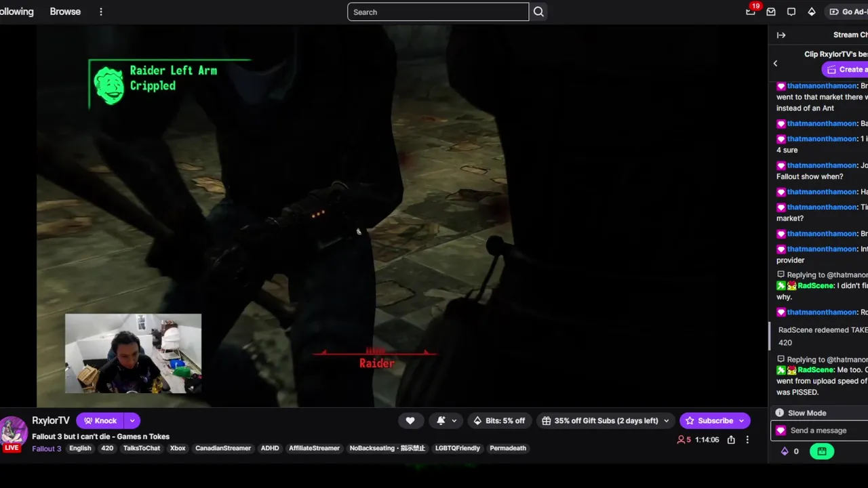
Task: Open notification bell dropdown
Action: point(446,420)
